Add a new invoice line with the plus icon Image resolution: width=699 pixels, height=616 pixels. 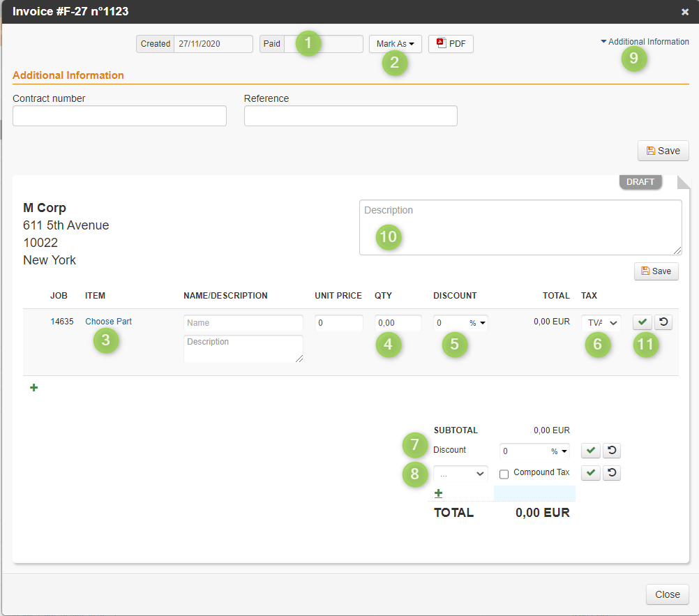(33, 387)
